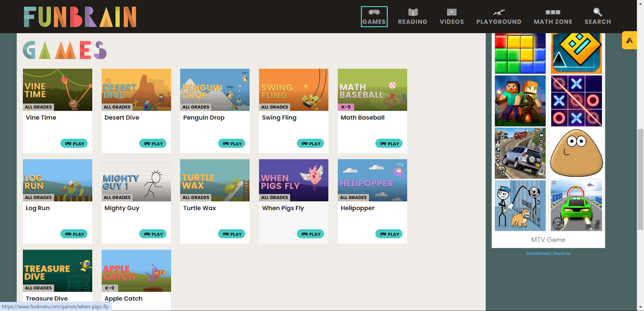
Task: Open the Reading section with the book icon
Action: pos(413,16)
